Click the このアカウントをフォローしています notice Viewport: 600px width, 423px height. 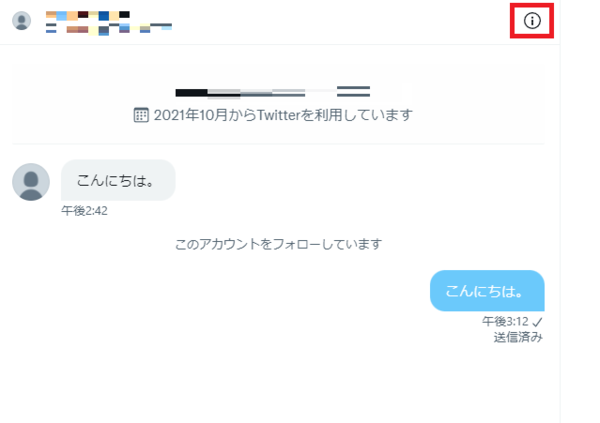(278, 244)
